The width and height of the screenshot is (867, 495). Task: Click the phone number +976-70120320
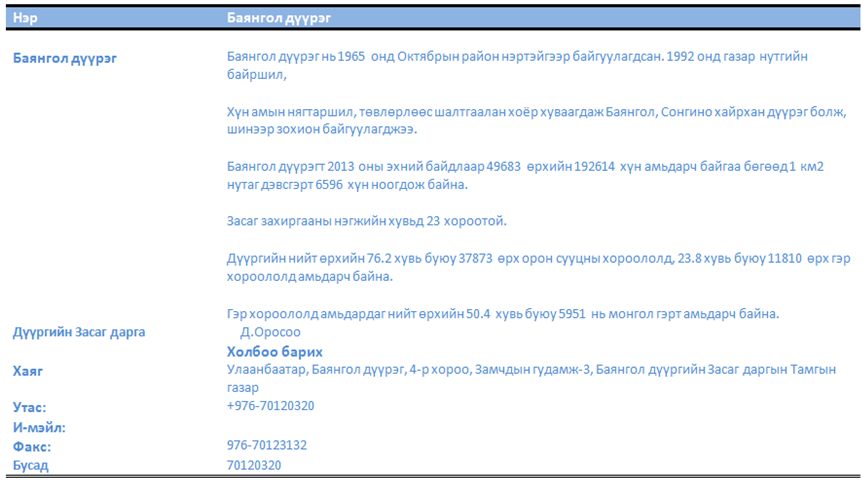coord(271,406)
